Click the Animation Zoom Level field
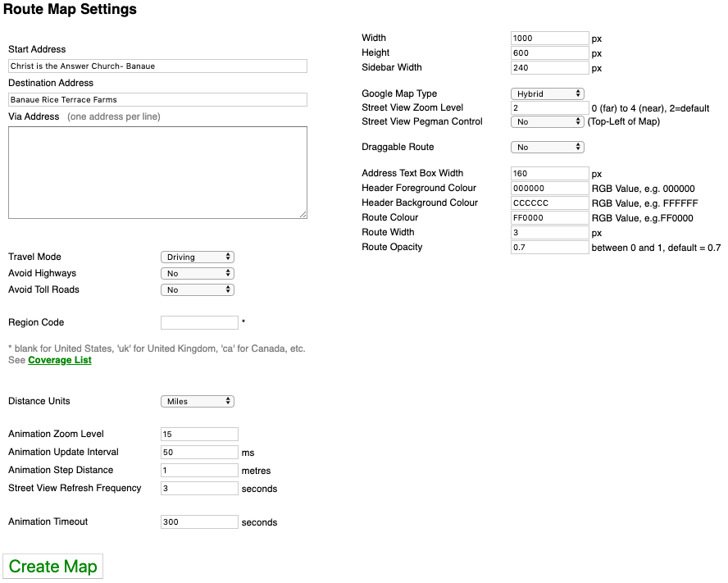Screen dimensions: 728x583 click(199, 434)
